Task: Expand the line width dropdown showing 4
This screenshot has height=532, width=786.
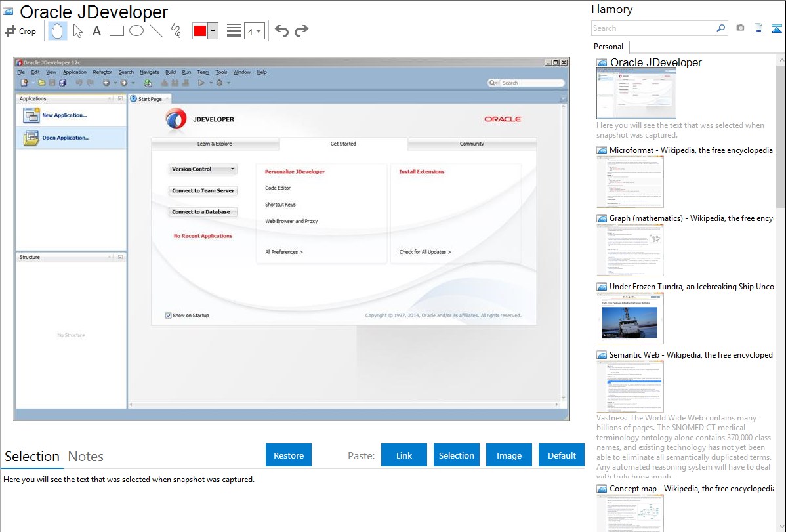Action: 255,31
